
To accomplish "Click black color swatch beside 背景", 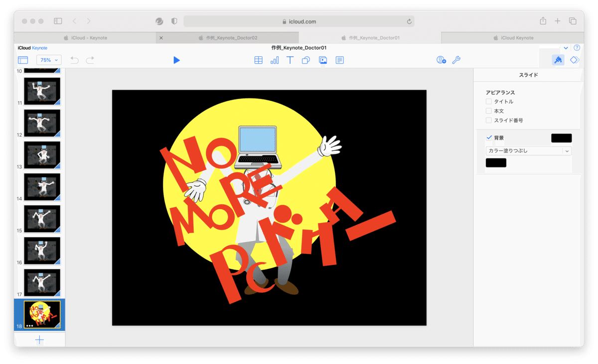I will [561, 138].
